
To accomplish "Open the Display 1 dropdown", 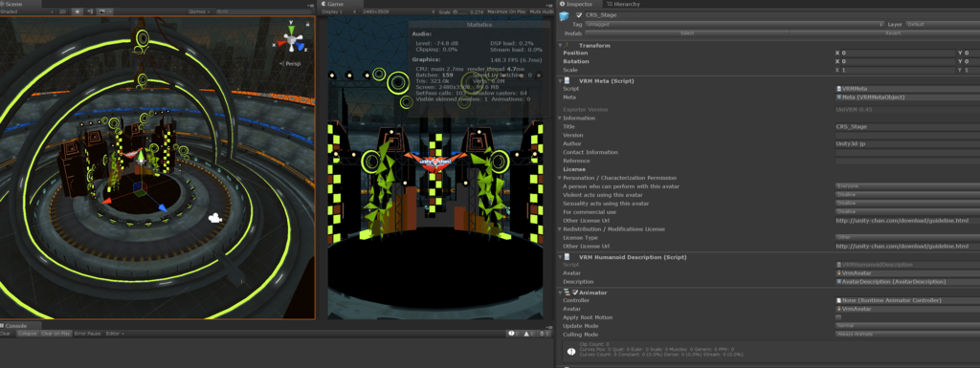I will tap(338, 11).
